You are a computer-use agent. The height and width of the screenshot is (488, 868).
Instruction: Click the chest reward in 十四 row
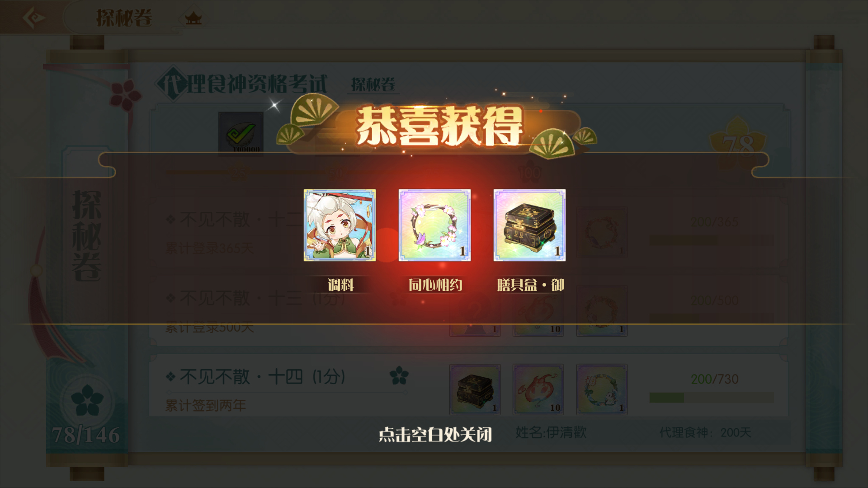pos(475,389)
